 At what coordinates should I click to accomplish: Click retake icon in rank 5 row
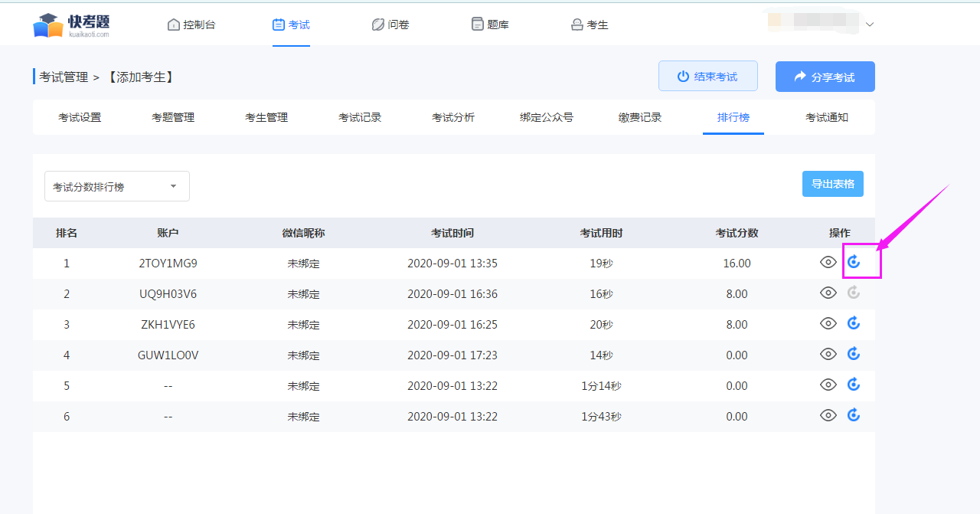click(854, 385)
